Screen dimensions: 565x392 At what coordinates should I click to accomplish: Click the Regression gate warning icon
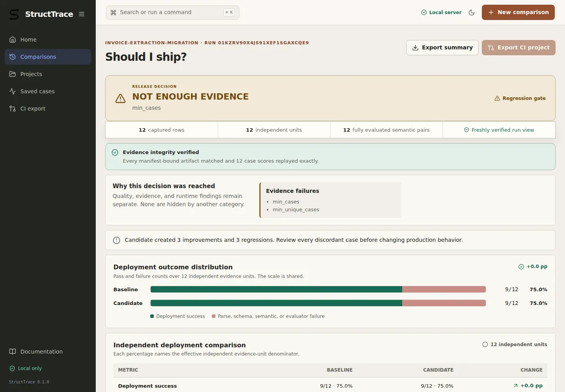pos(497,98)
